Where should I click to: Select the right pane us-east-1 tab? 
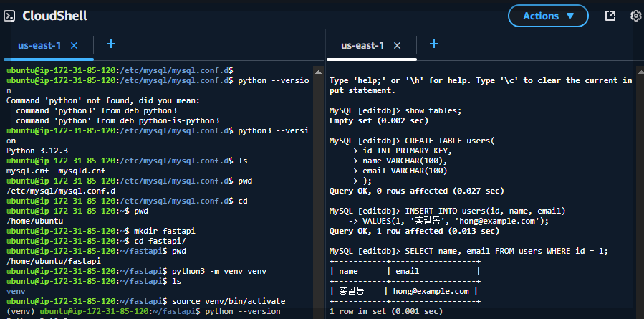pos(362,45)
